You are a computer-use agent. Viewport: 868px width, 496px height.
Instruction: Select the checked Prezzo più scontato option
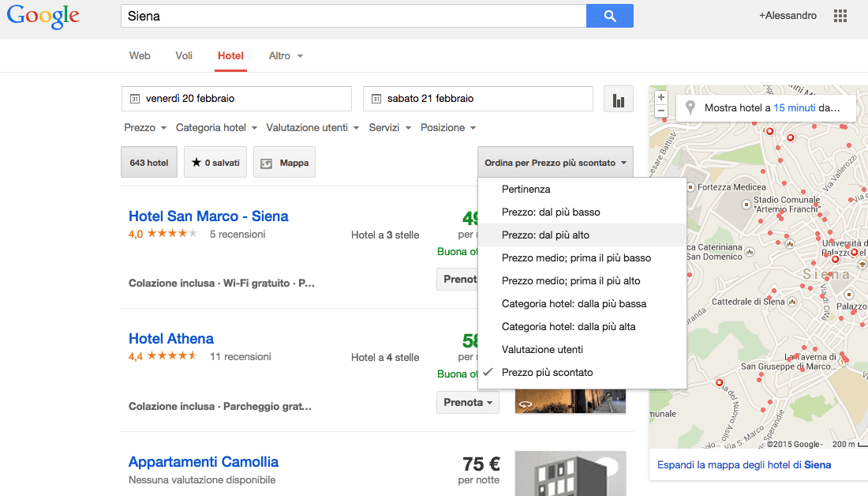point(582,373)
